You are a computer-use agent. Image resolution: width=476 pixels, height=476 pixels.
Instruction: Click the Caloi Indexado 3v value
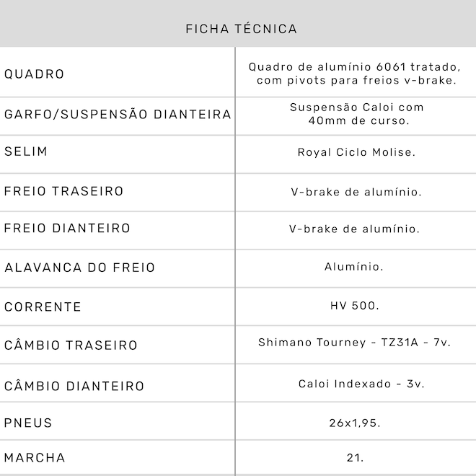361,384
